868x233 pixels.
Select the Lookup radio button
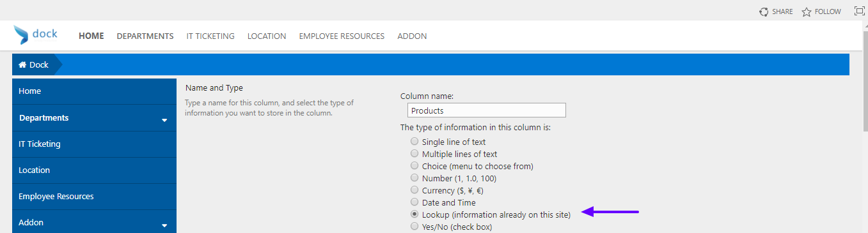415,214
